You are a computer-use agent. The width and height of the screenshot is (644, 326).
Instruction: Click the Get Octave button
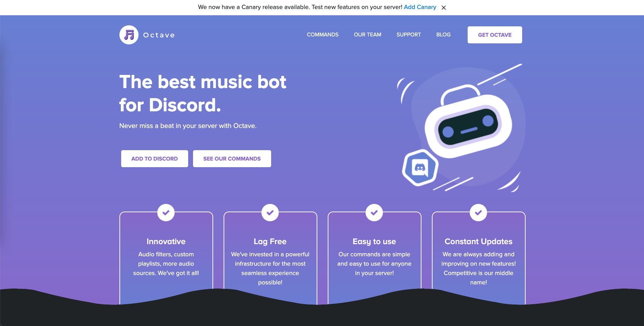pos(495,35)
